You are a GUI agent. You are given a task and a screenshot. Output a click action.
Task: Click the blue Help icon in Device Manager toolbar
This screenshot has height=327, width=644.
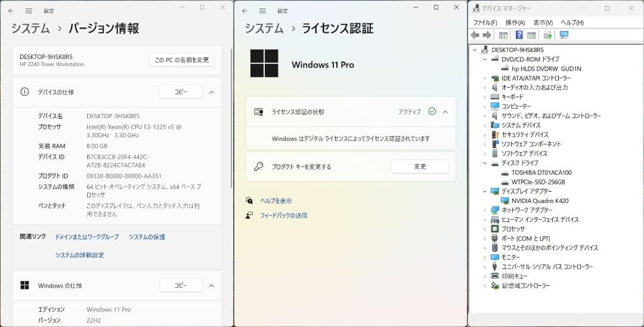tap(519, 35)
